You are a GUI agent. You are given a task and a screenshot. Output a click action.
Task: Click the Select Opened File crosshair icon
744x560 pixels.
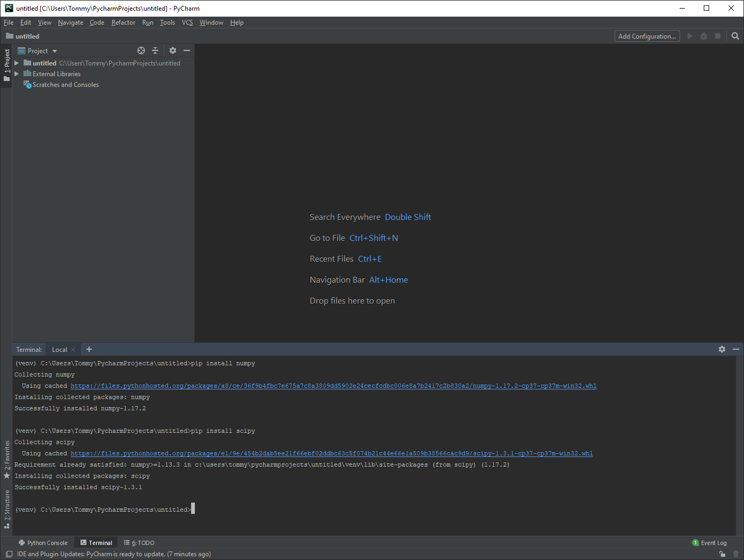[x=141, y=50]
